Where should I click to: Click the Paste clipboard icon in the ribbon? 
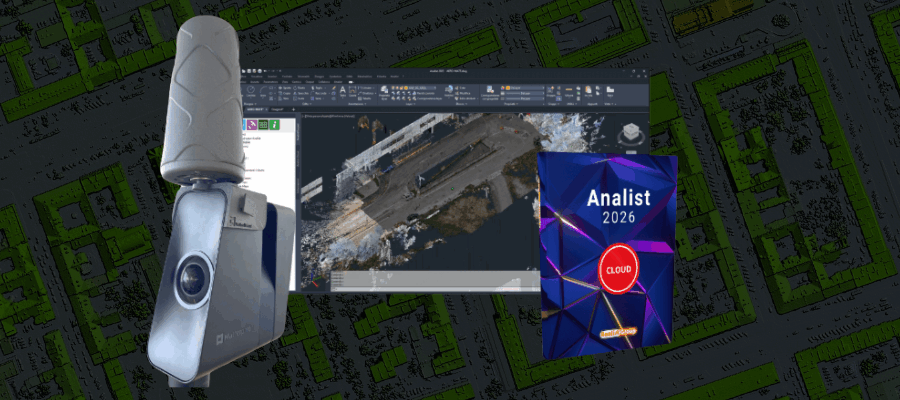click(x=588, y=90)
